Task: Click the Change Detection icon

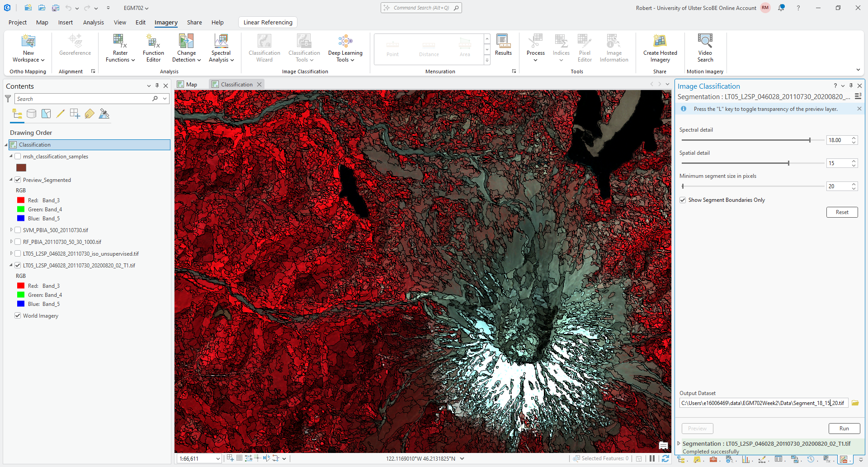Action: click(186, 42)
